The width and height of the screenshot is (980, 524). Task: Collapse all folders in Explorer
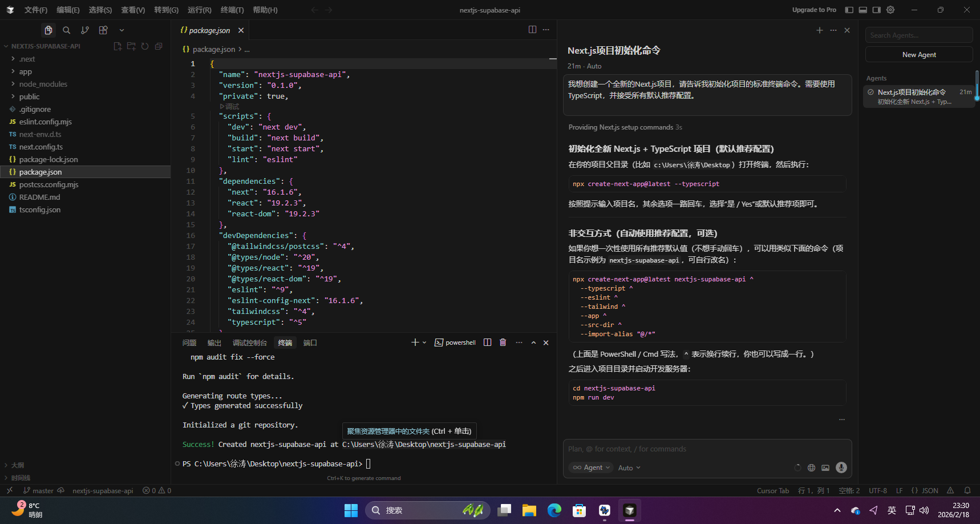[159, 46]
